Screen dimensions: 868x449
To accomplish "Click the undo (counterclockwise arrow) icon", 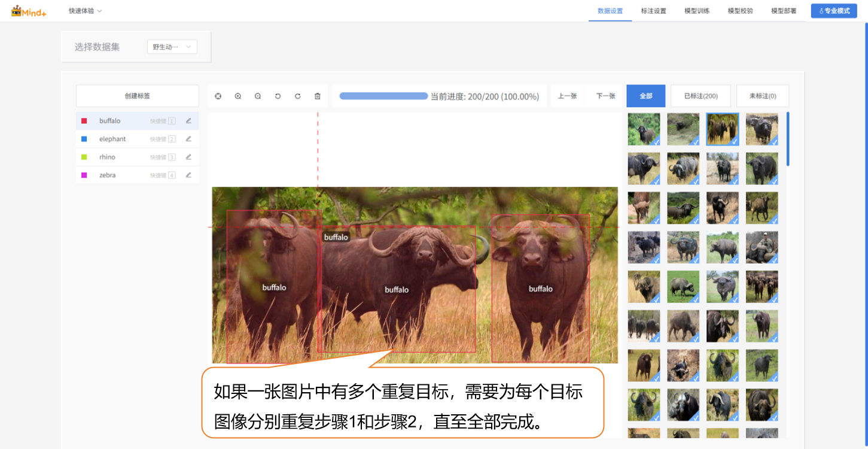I will pos(278,96).
